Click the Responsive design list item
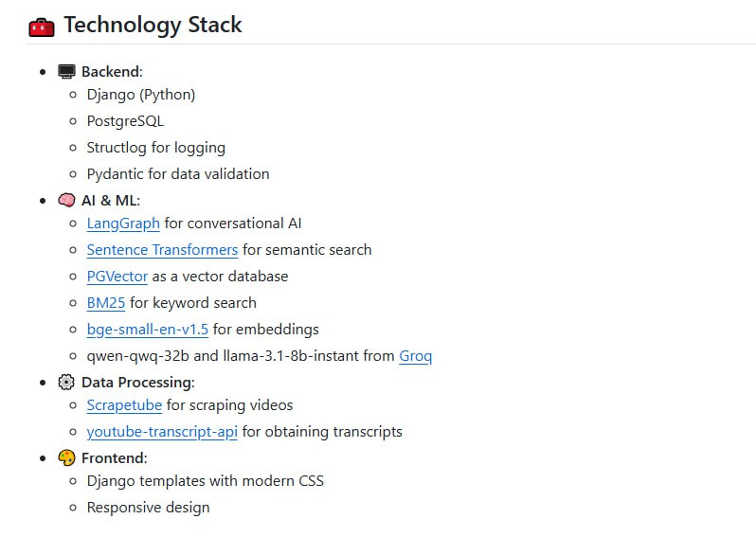Image resolution: width=756 pixels, height=537 pixels. pos(148,508)
